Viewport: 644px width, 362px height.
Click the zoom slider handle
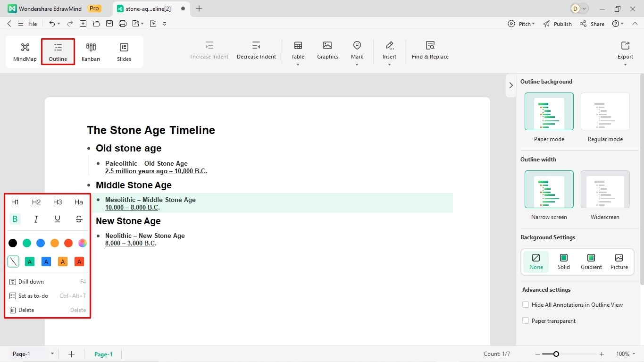556,354
